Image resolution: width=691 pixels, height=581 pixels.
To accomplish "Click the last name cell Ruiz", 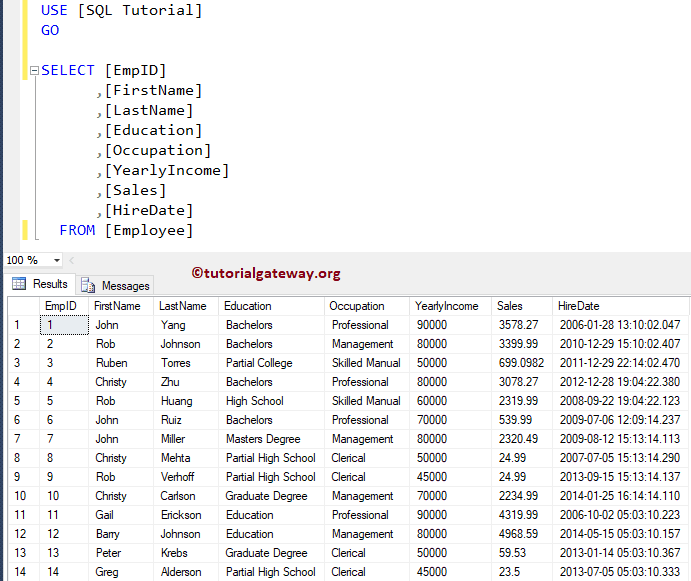I will tap(186, 420).
